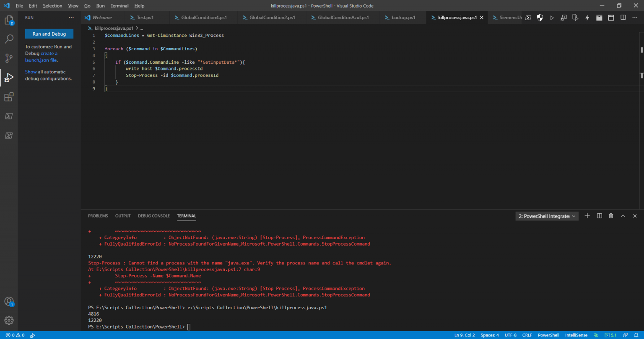Add a new terminal with plus icon
This screenshot has width=644, height=339.
click(x=587, y=216)
